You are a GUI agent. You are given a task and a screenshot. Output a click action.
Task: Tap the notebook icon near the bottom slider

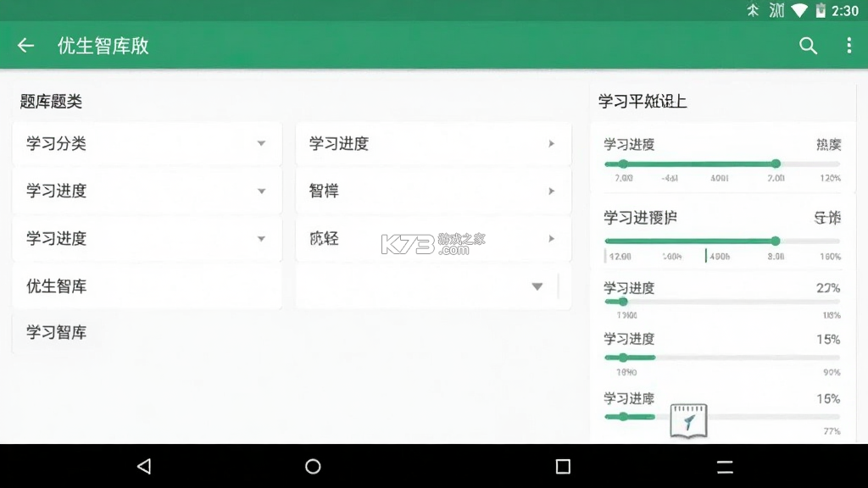point(688,420)
